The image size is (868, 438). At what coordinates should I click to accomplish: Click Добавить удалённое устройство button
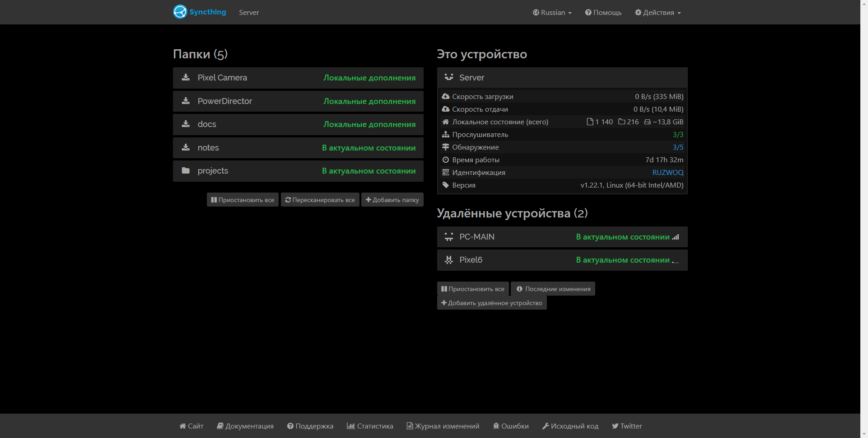click(x=492, y=303)
